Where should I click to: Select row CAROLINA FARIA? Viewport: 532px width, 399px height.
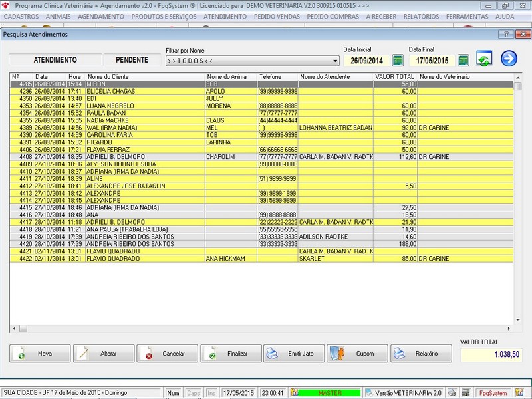click(x=261, y=135)
